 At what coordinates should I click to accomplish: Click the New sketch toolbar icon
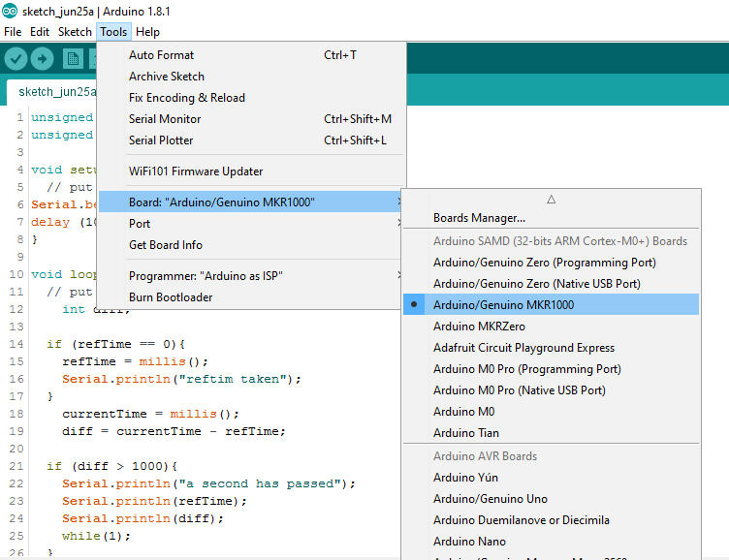point(73,59)
